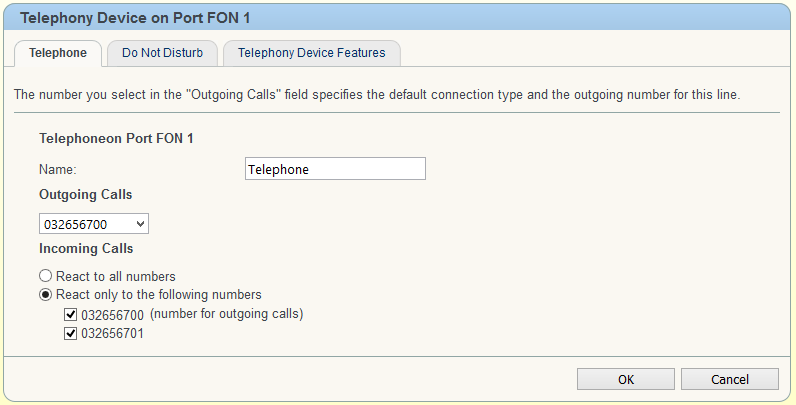This screenshot has height=405, width=796.
Task: Confirm settings with the OK button
Action: pos(625,379)
